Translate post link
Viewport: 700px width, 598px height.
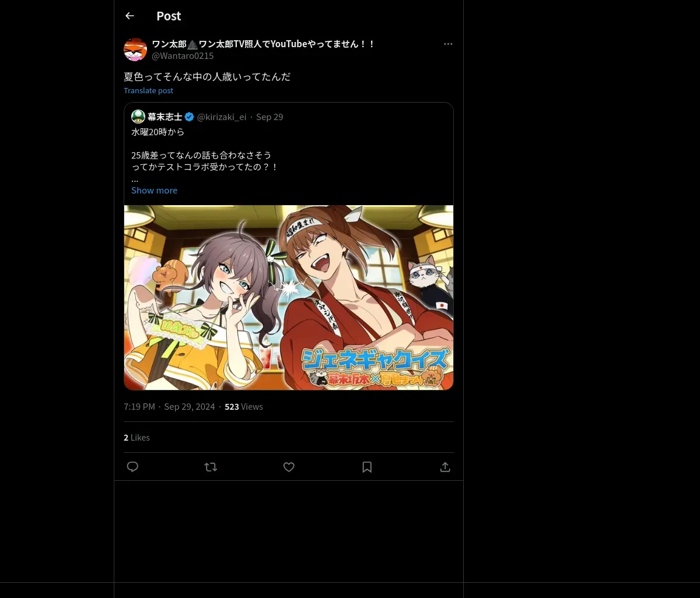(x=148, y=90)
